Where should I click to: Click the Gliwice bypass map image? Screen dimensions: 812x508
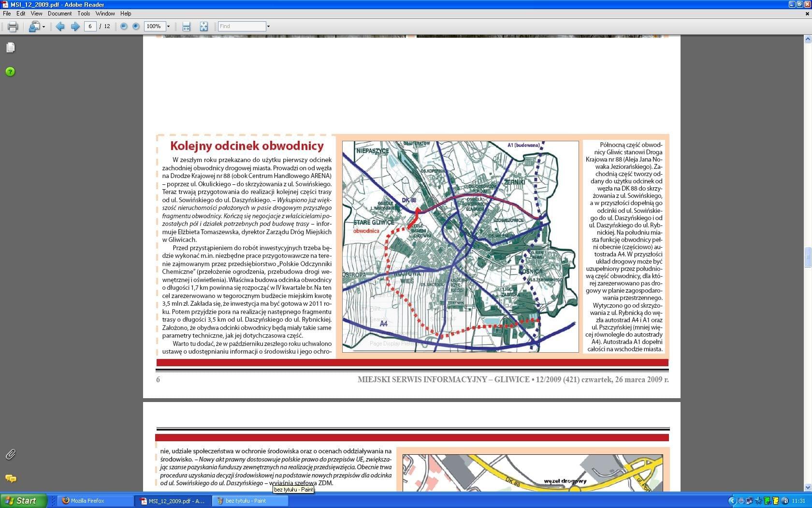click(460, 247)
